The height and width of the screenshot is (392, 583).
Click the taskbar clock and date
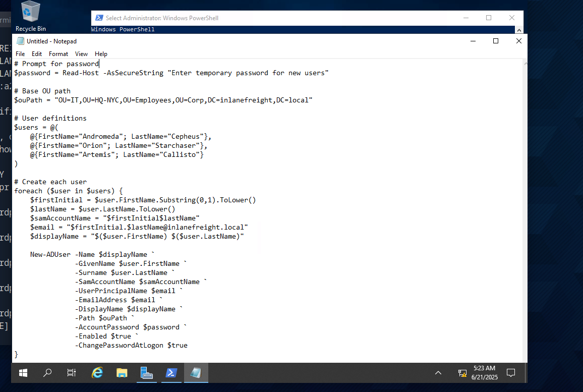pos(484,373)
